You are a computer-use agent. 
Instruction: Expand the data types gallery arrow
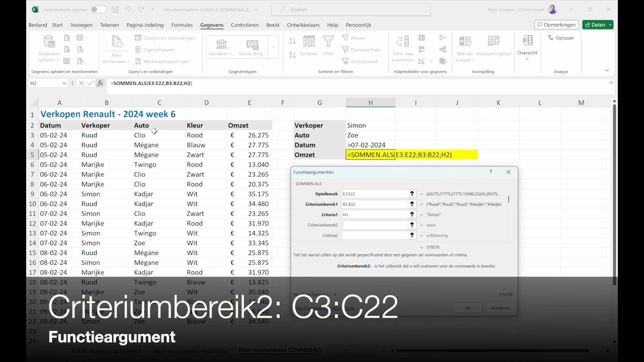click(x=273, y=47)
